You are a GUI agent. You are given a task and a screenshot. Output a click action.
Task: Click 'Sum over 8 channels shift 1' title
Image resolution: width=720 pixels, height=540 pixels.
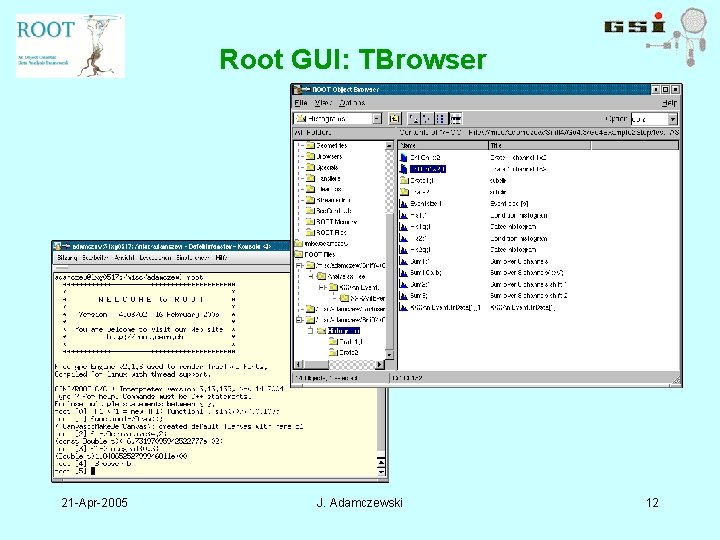point(528,284)
